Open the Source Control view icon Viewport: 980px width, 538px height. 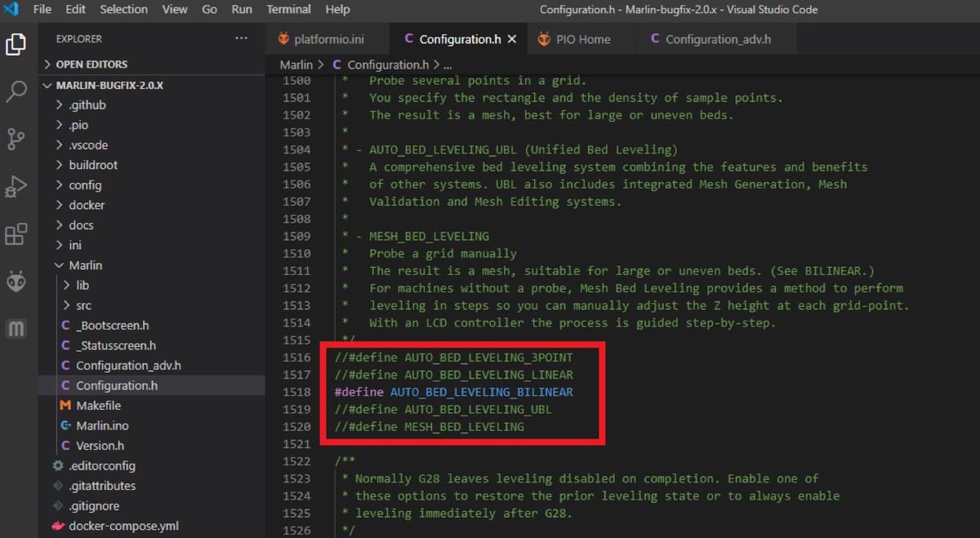[16, 139]
